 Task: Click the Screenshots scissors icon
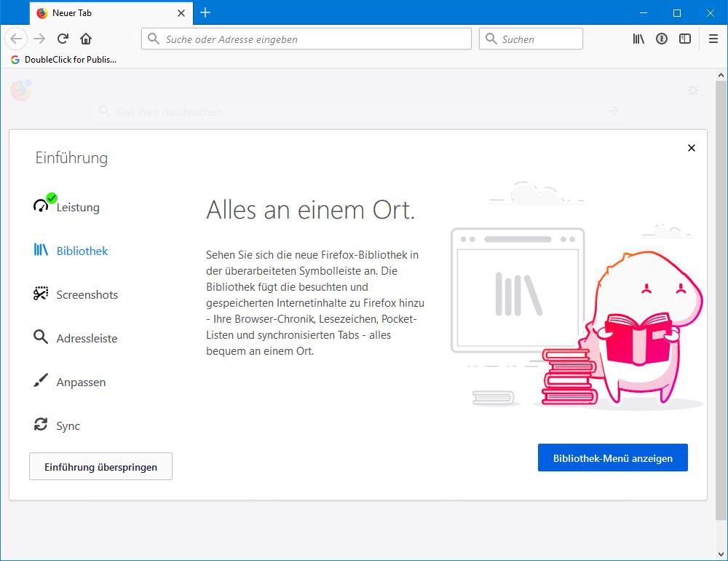pyautogui.click(x=41, y=294)
